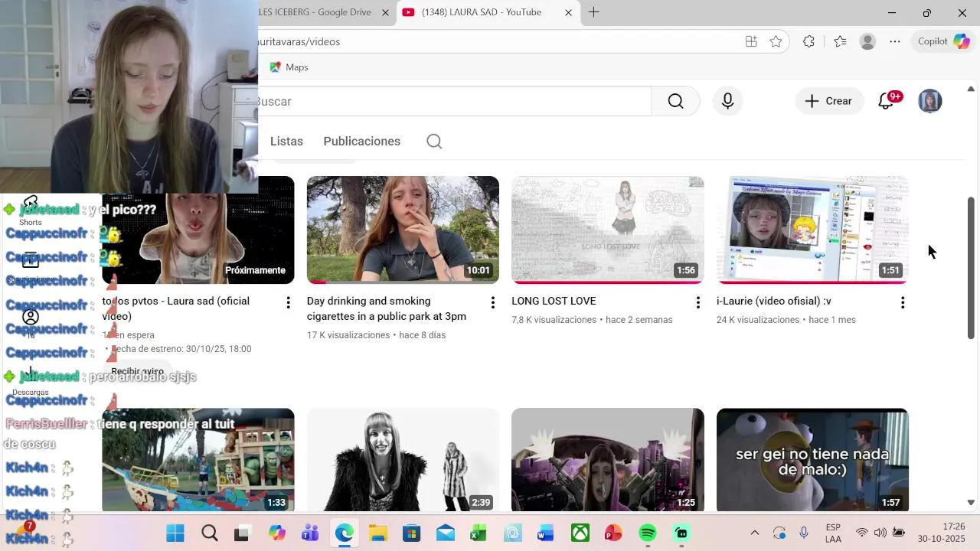Open PowerPoint from the taskbar
Image resolution: width=980 pixels, height=551 pixels.
[614, 533]
